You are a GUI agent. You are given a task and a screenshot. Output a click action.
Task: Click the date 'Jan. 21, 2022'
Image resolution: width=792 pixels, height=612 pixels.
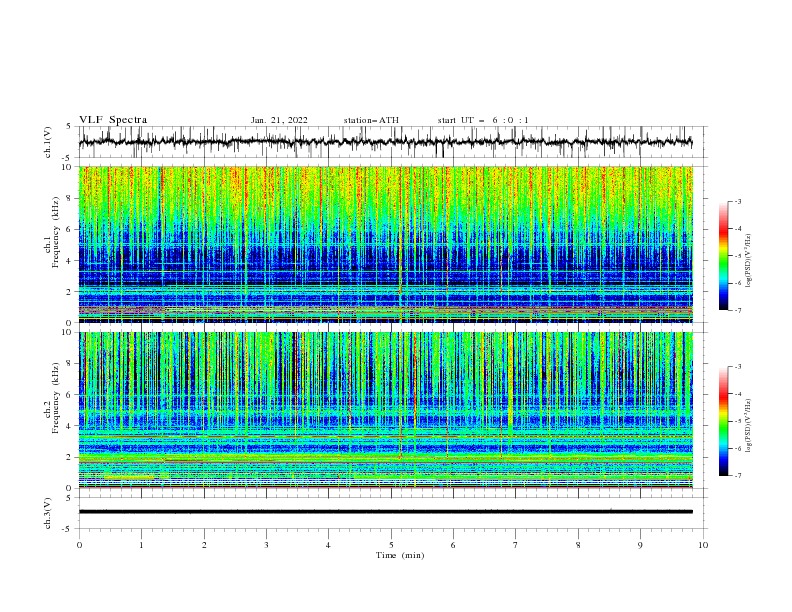click(279, 120)
